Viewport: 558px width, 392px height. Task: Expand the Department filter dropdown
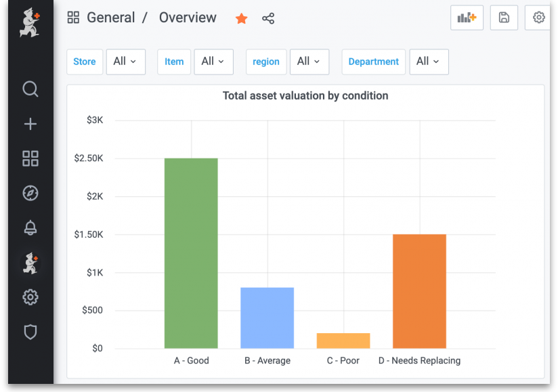click(429, 62)
